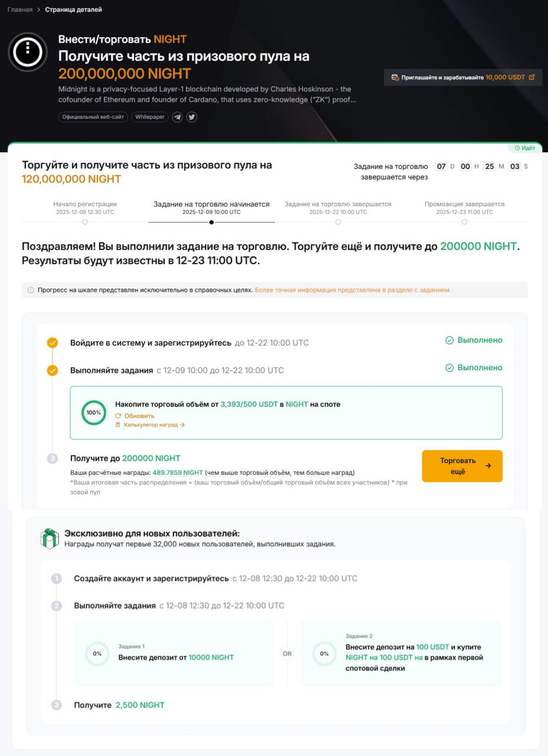Click the NIGHT token logo icon
Viewport: 548px width, 756px height.
pos(28,53)
